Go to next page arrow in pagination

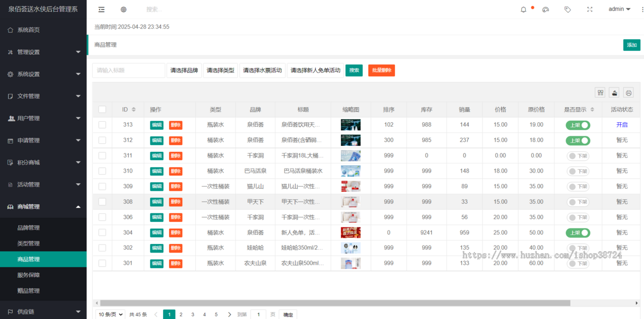pos(230,315)
